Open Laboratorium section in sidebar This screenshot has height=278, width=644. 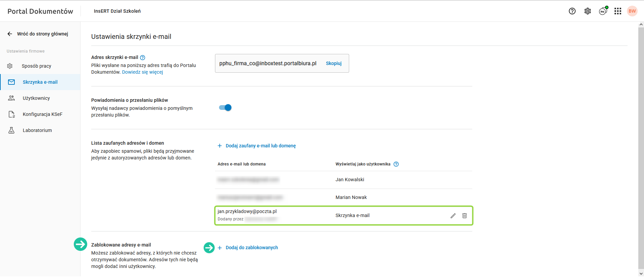[x=37, y=130]
